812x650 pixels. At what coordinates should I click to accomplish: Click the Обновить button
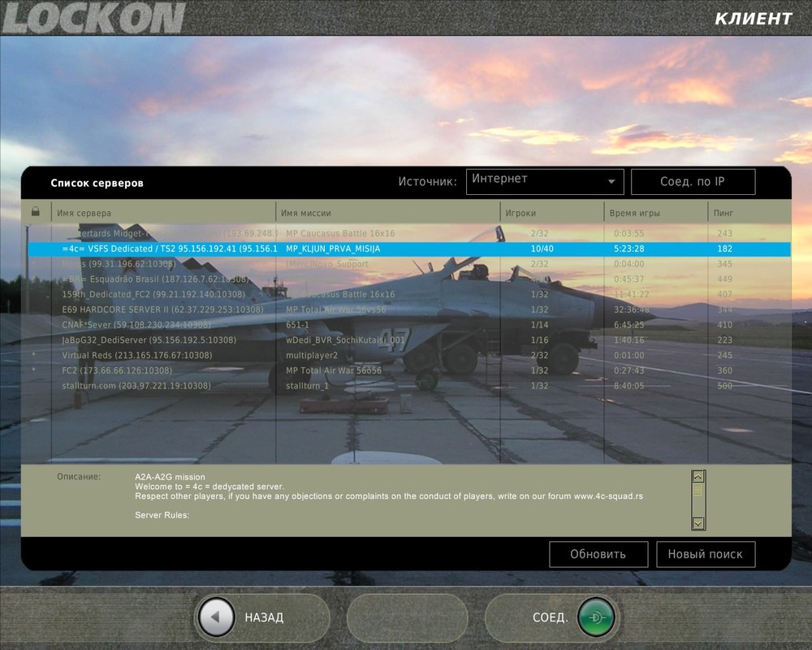tap(598, 554)
